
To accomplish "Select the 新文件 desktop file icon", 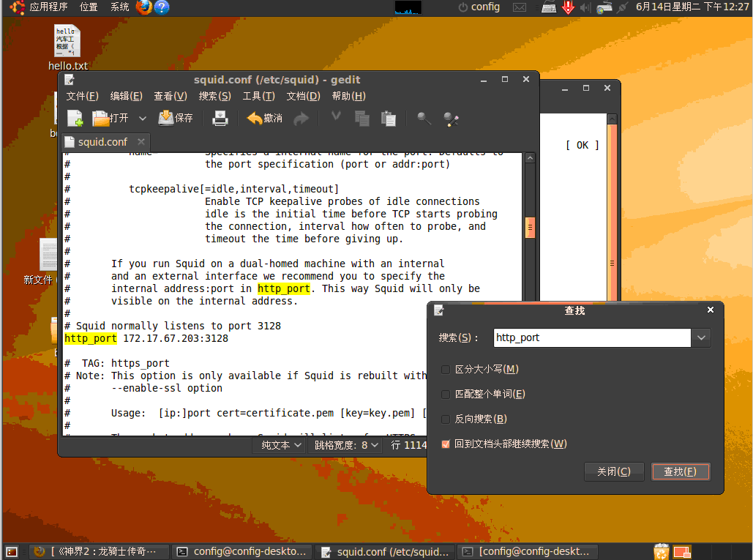I will click(x=41, y=262).
